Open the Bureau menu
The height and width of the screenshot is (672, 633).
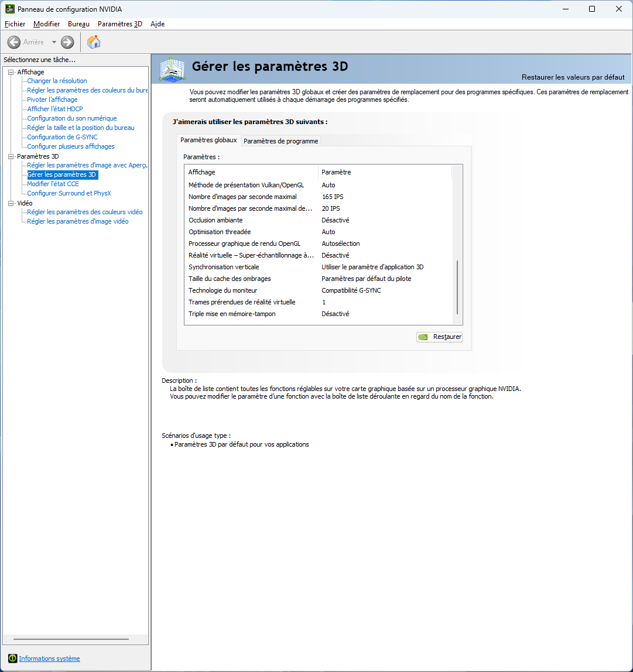pos(78,24)
